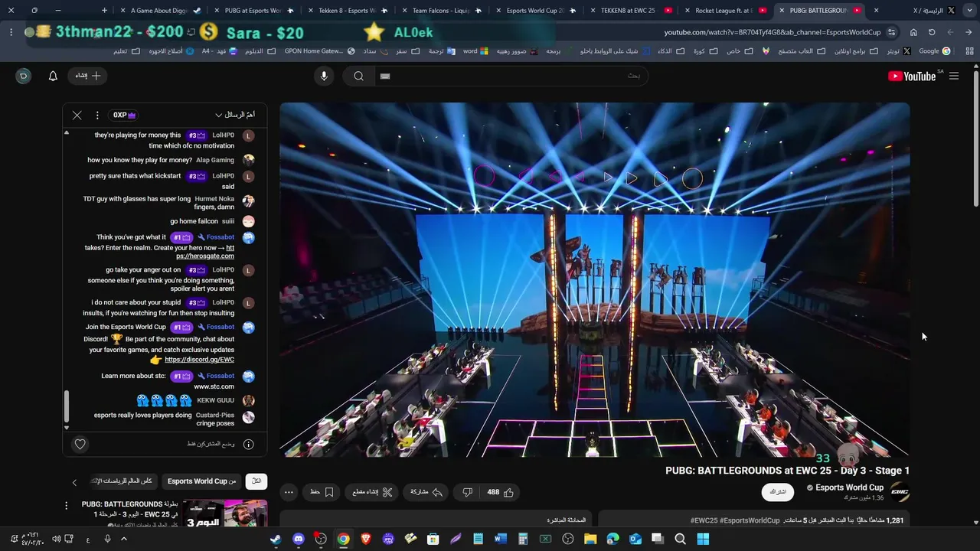Viewport: 980px width, 551px height.
Task: Start voice search with microphone icon
Action: tap(324, 76)
